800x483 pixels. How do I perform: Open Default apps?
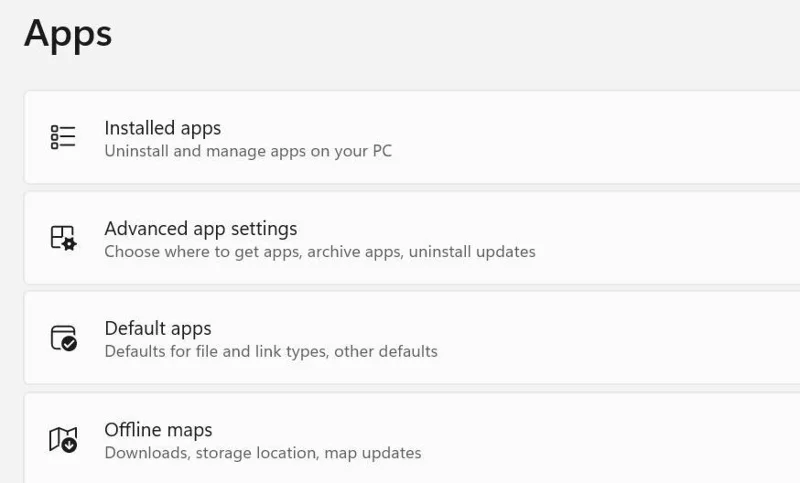pyautogui.click(x=412, y=338)
